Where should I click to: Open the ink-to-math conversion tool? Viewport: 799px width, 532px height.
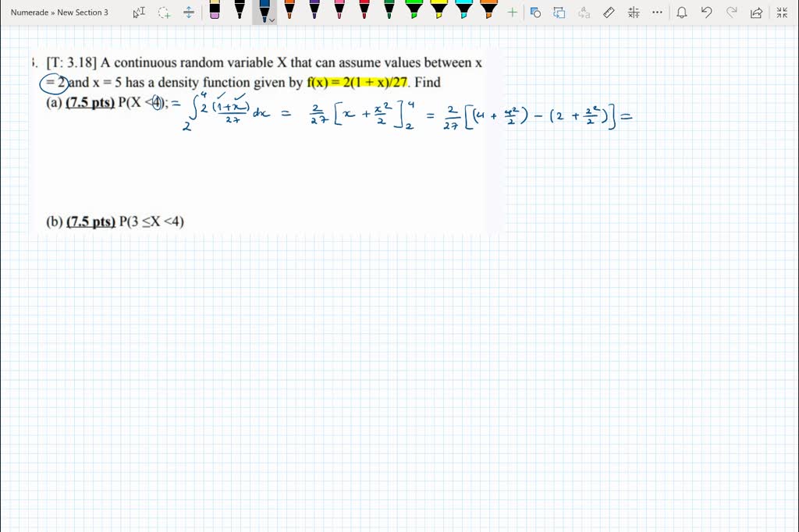(634, 12)
